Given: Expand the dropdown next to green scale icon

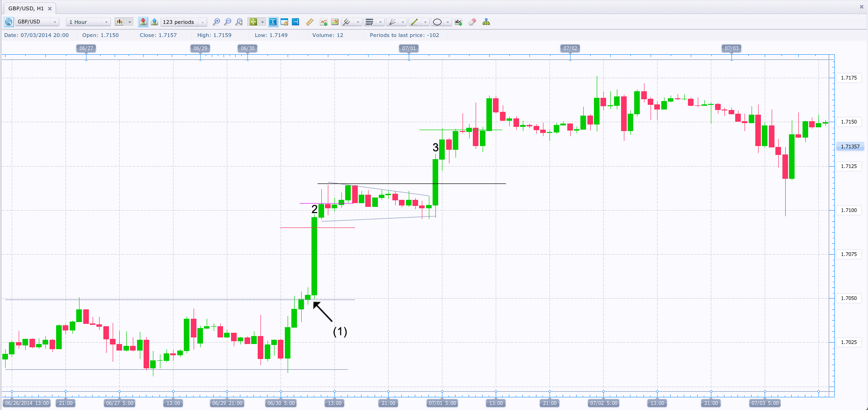Looking at the screenshot, I should coord(263,22).
